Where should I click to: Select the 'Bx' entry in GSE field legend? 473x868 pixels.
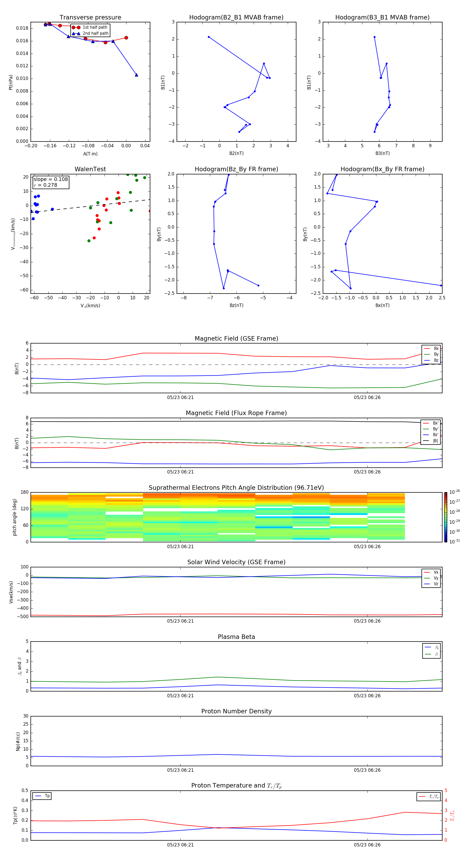[x=431, y=349]
